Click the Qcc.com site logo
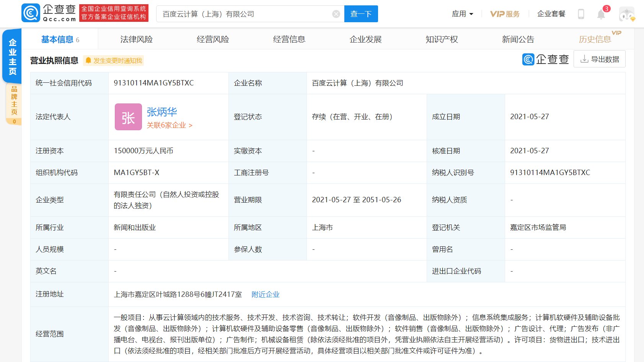Image resolution: width=644 pixels, height=362 pixels. coord(49,13)
